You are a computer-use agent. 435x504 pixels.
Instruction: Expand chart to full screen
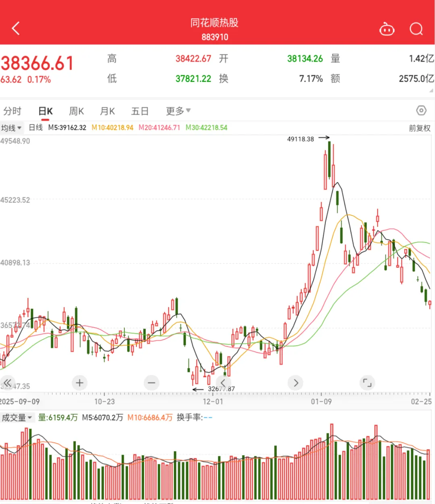tap(367, 383)
